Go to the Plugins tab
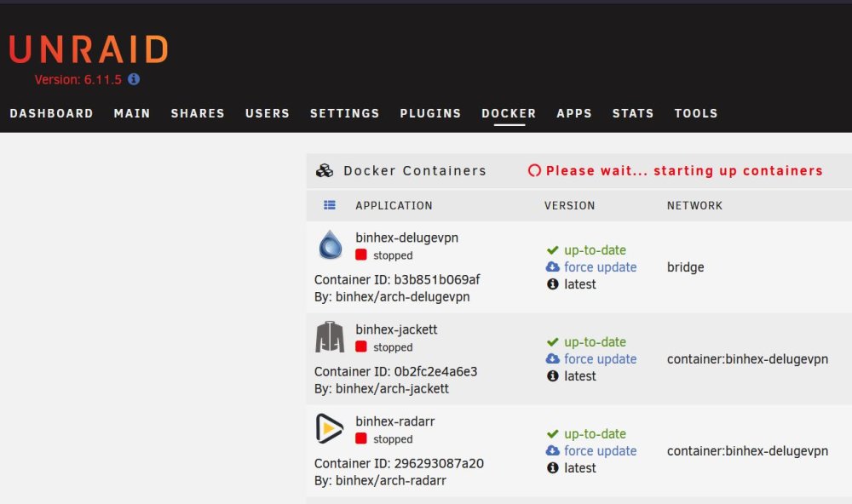Screen dimensions: 852x504 point(430,113)
